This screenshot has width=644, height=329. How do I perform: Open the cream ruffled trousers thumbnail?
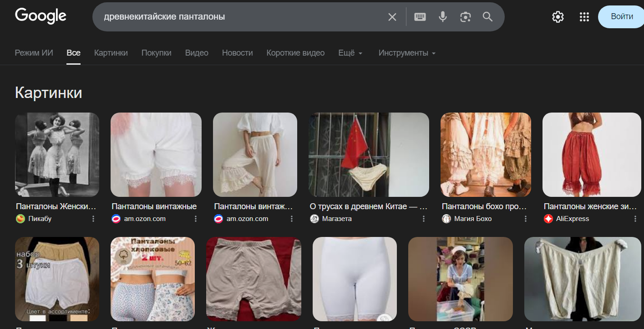[255, 155]
